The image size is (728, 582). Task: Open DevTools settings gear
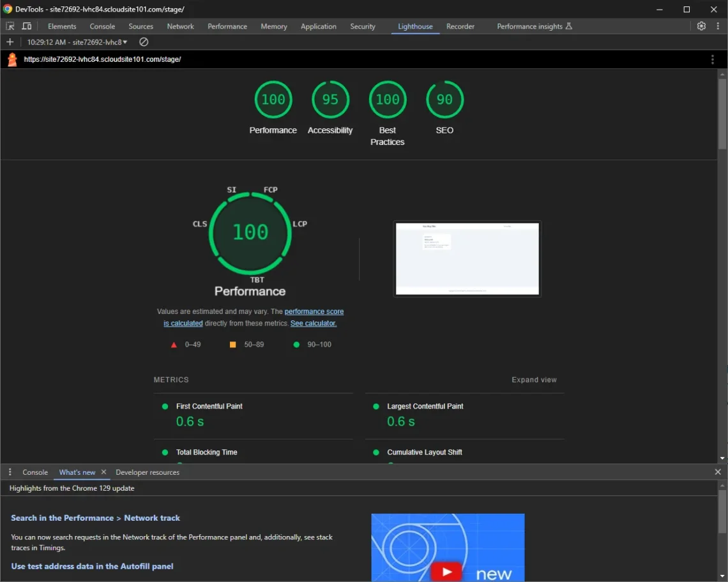701,26
